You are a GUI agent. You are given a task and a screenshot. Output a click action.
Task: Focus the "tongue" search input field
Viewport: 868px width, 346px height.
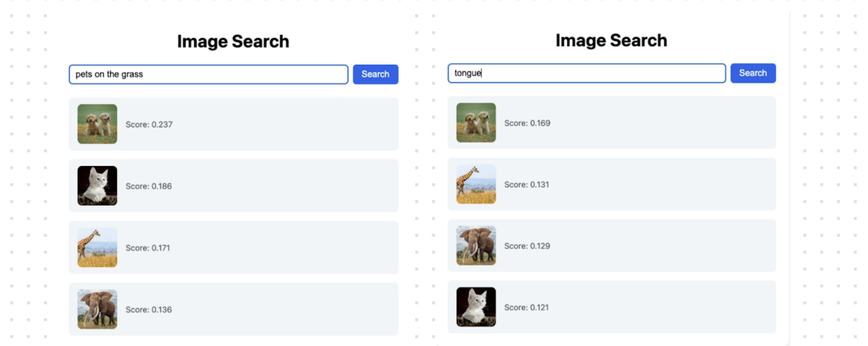586,73
